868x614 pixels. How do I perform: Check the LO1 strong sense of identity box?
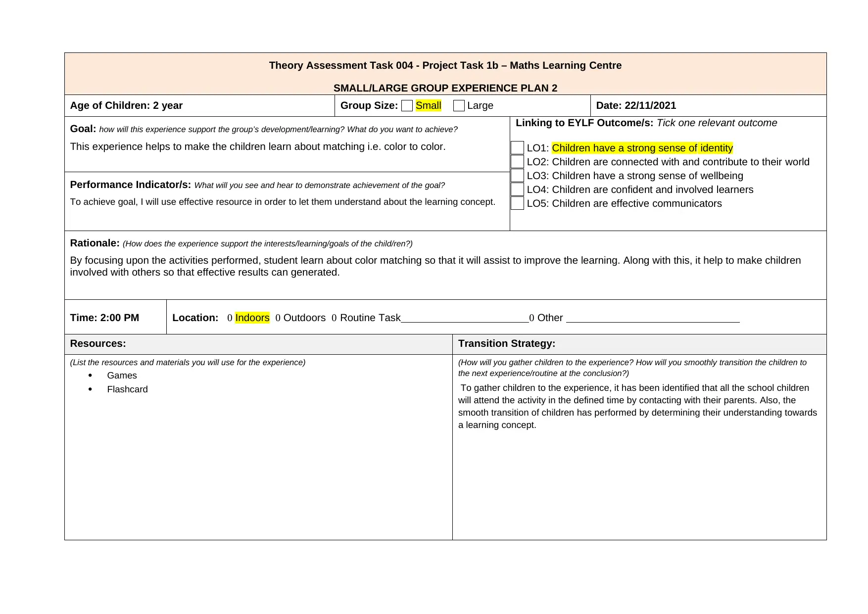click(517, 148)
